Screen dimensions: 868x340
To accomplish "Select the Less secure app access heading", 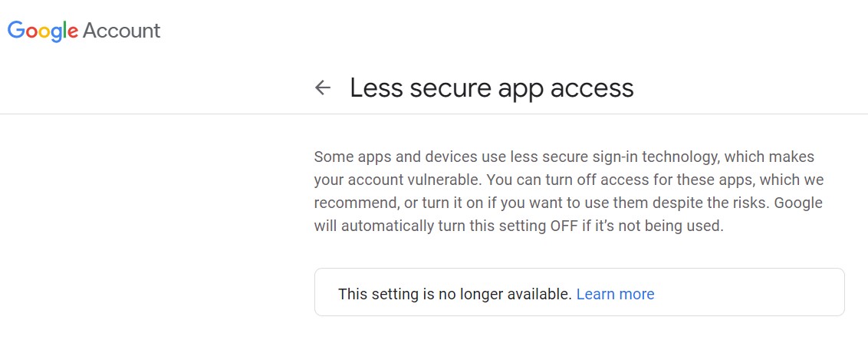I will 492,88.
